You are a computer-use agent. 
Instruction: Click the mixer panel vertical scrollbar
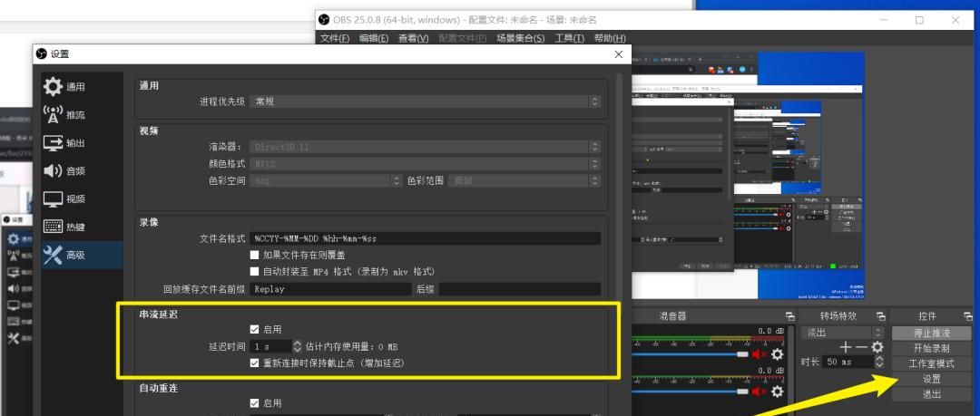point(791,371)
